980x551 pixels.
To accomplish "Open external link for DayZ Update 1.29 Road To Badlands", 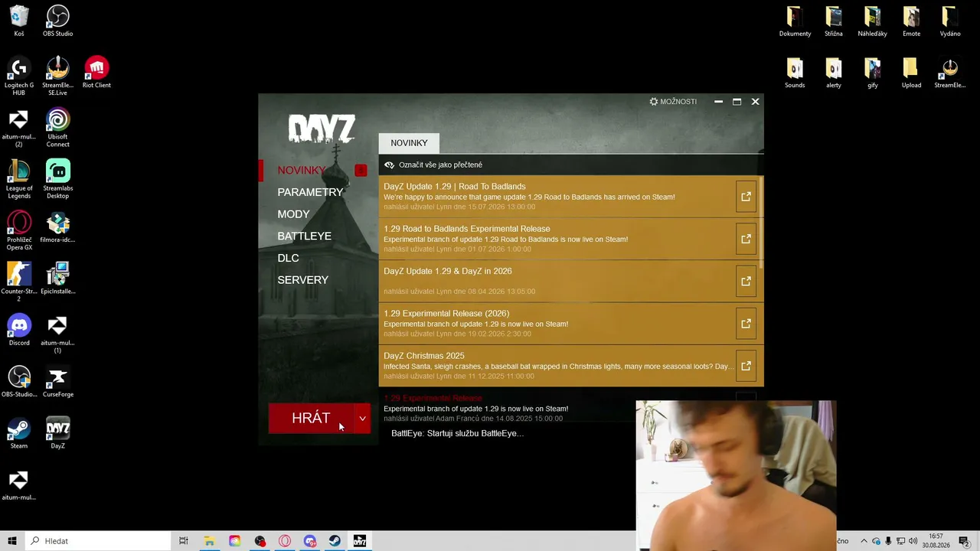I will 746,197.
